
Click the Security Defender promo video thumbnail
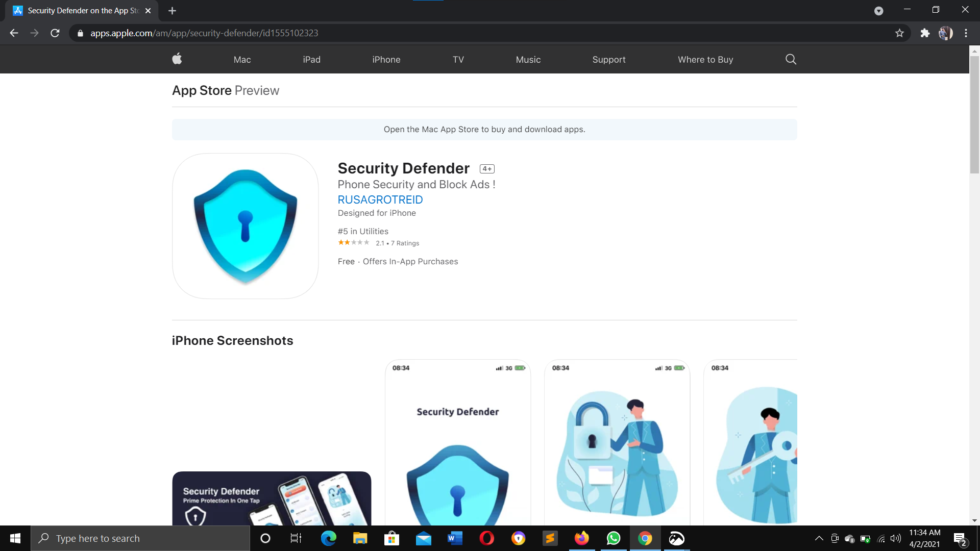pyautogui.click(x=272, y=498)
